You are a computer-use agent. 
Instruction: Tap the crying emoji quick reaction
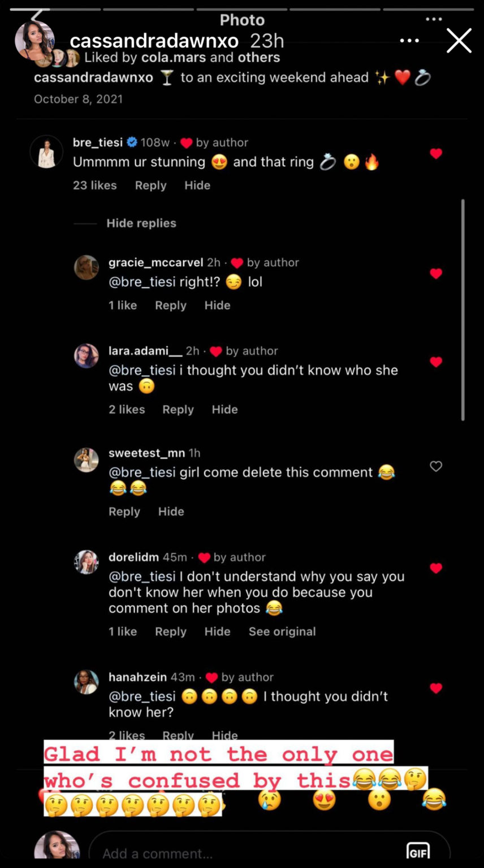(x=269, y=799)
